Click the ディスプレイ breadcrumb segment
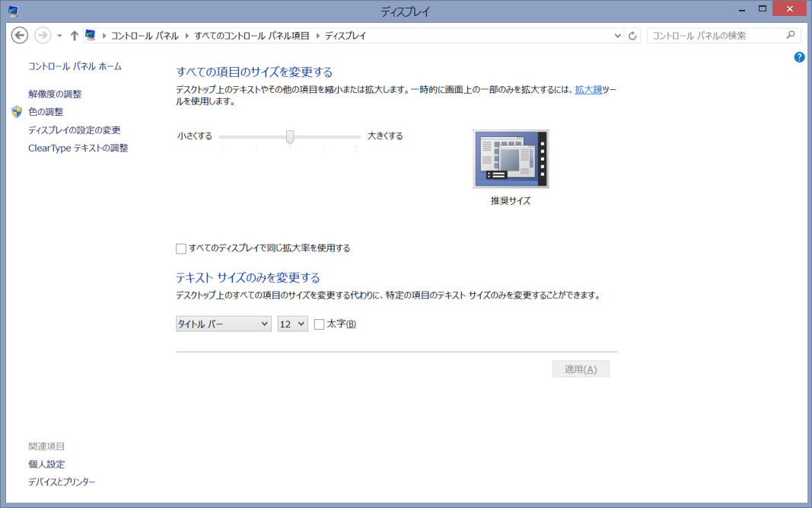Viewport: 812px width, 508px height. [x=345, y=36]
